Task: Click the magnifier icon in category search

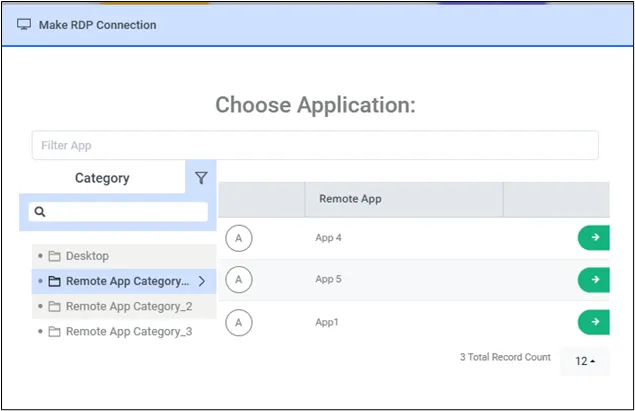Action: click(40, 211)
